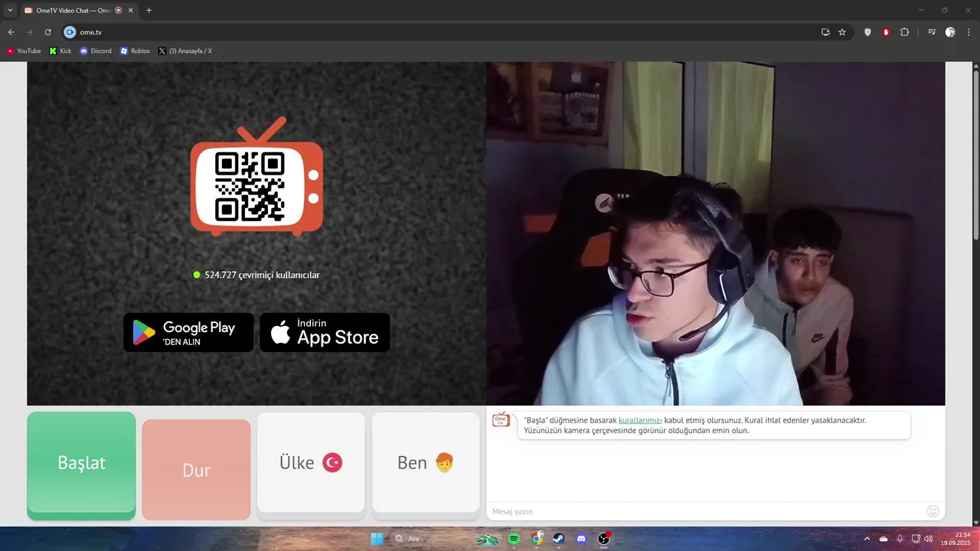Open the tab search dropdown arrow
The image size is (980, 551).
[10, 10]
